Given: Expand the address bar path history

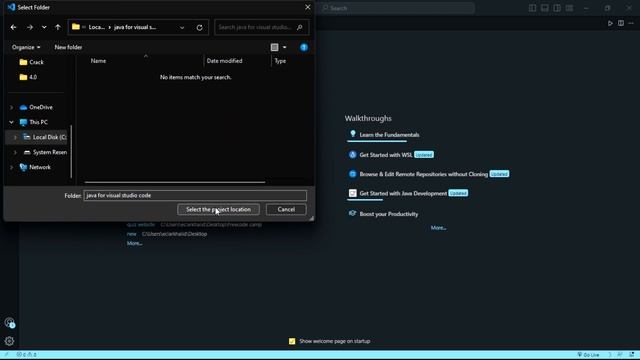Looking at the screenshot, I should tap(182, 27).
